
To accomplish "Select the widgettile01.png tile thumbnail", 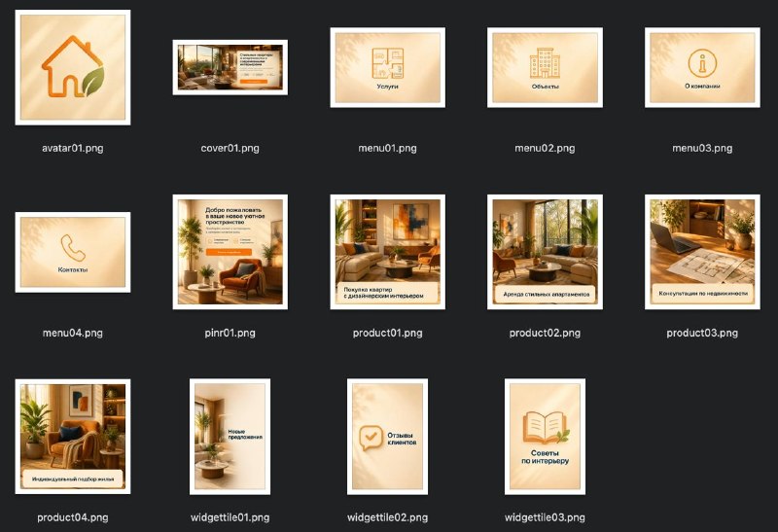I will 230,437.
